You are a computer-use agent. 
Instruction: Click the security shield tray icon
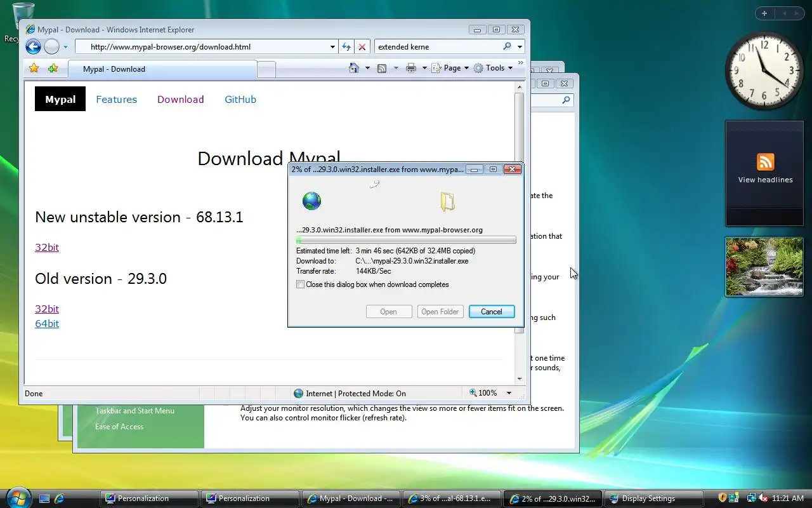[722, 498]
